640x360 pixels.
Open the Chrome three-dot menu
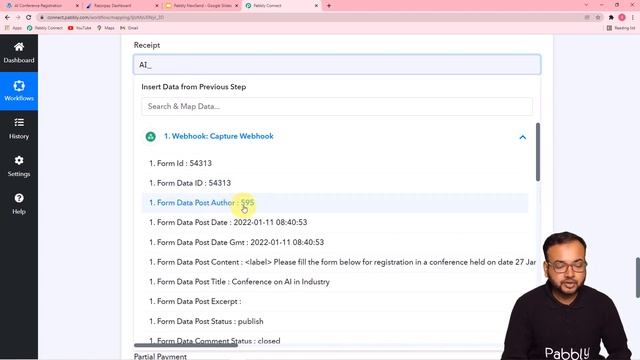(x=633, y=18)
